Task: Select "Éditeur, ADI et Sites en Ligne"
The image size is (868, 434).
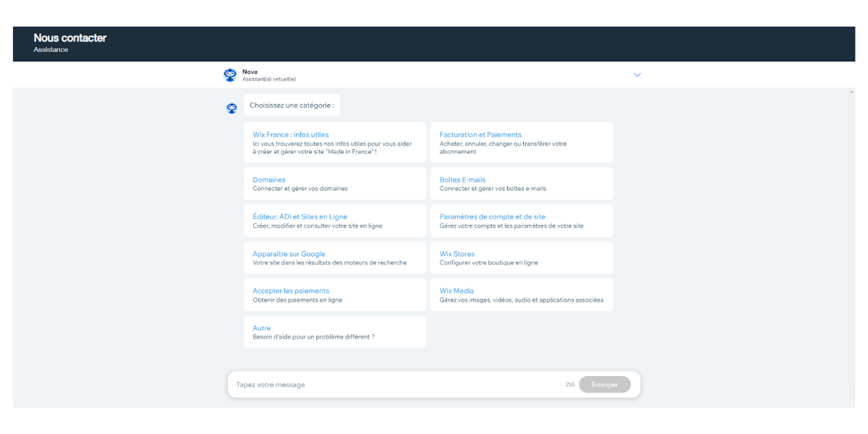Action: (x=335, y=221)
